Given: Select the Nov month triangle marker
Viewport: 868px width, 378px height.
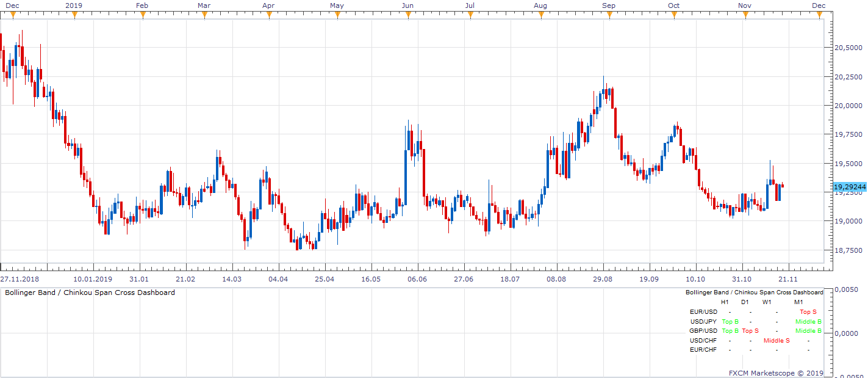Looking at the screenshot, I should click(744, 15).
